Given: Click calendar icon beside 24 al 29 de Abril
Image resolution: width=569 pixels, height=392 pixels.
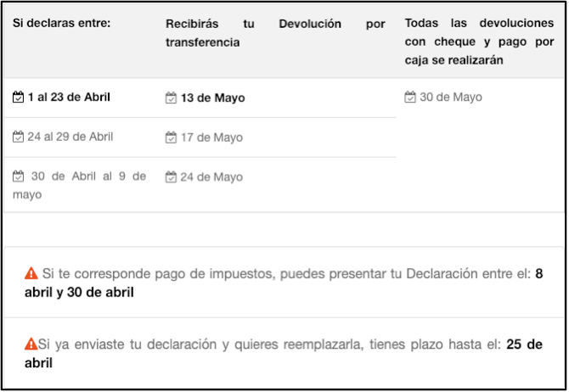Looking at the screenshot, I should [18, 137].
